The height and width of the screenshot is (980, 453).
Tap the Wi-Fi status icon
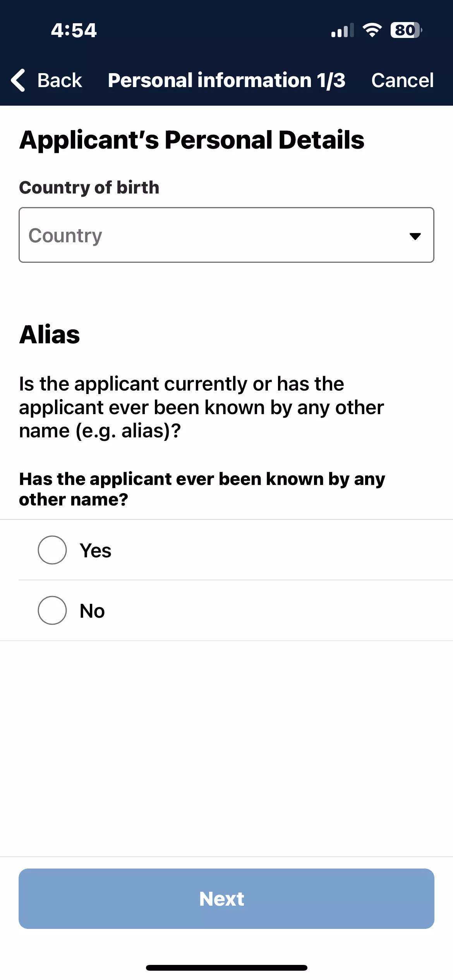tap(372, 30)
